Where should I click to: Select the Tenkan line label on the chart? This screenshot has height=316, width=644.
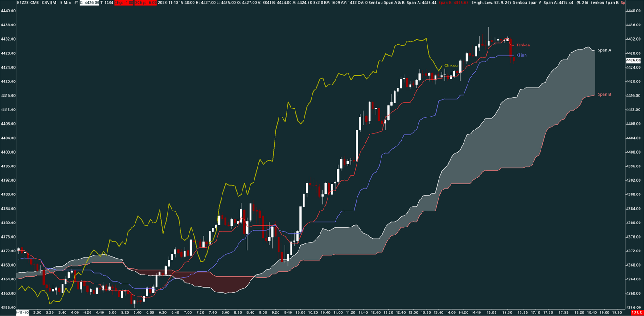522,45
